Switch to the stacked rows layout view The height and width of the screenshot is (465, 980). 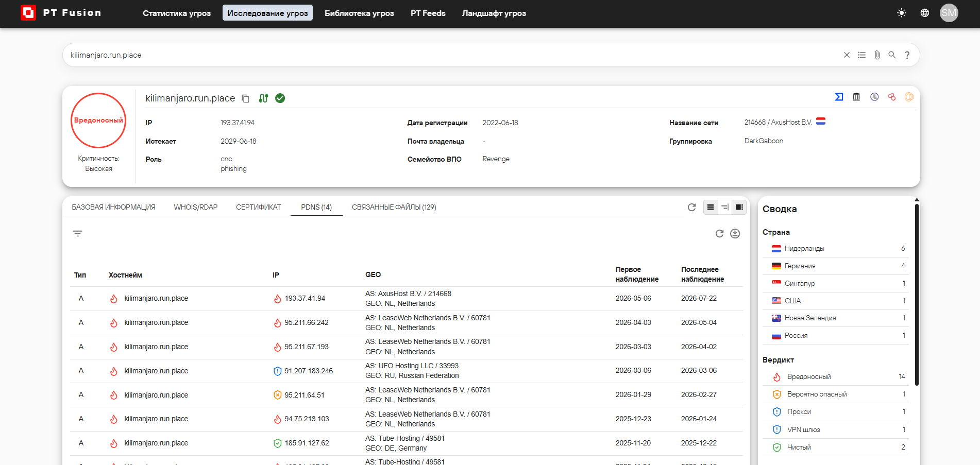[711, 207]
